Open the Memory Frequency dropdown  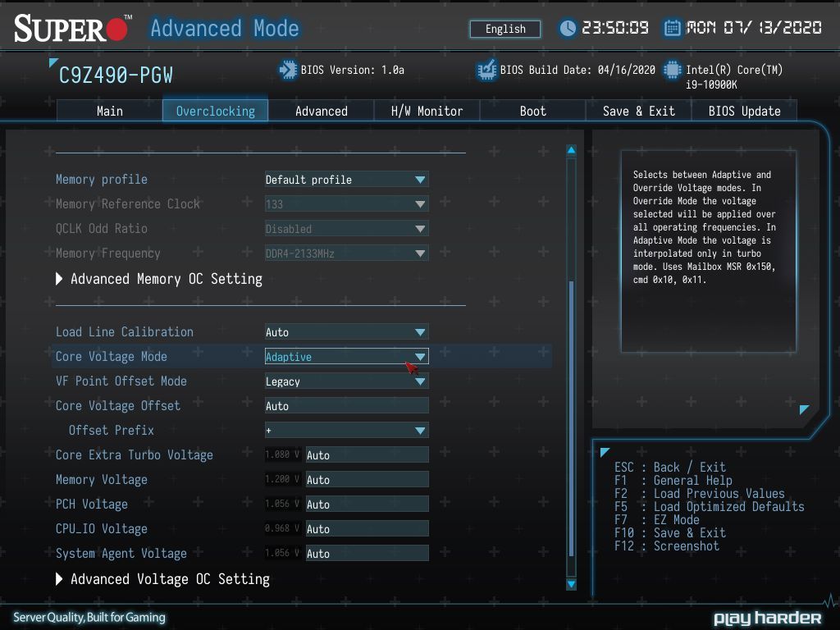click(x=347, y=253)
